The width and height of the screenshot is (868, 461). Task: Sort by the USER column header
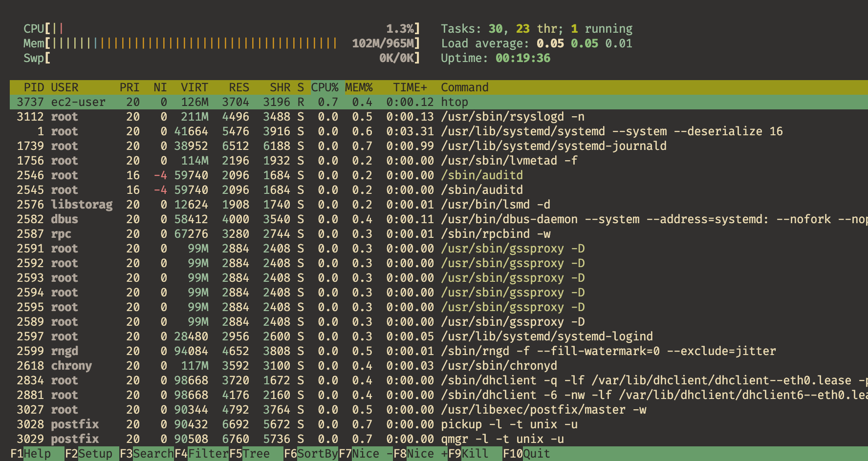coord(65,87)
